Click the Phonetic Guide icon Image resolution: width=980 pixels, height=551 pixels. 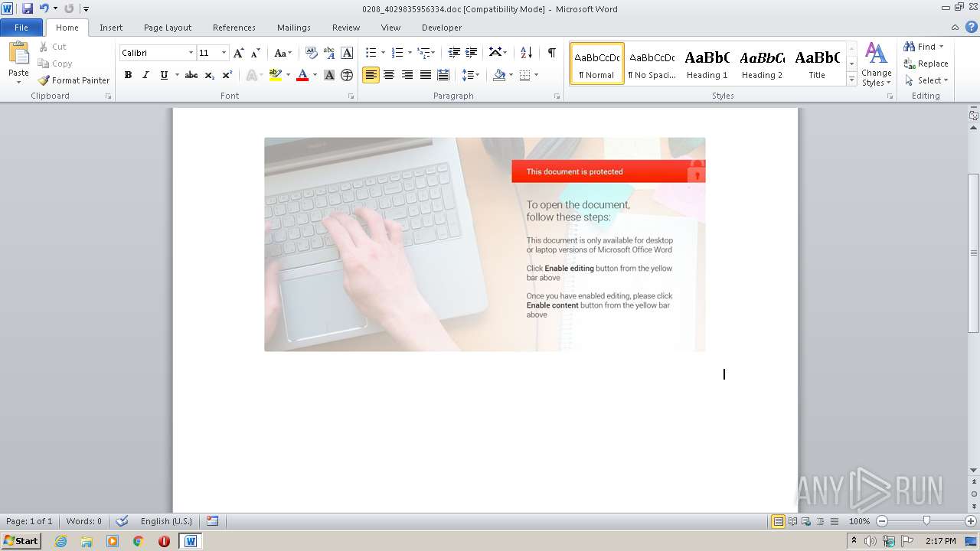329,53
